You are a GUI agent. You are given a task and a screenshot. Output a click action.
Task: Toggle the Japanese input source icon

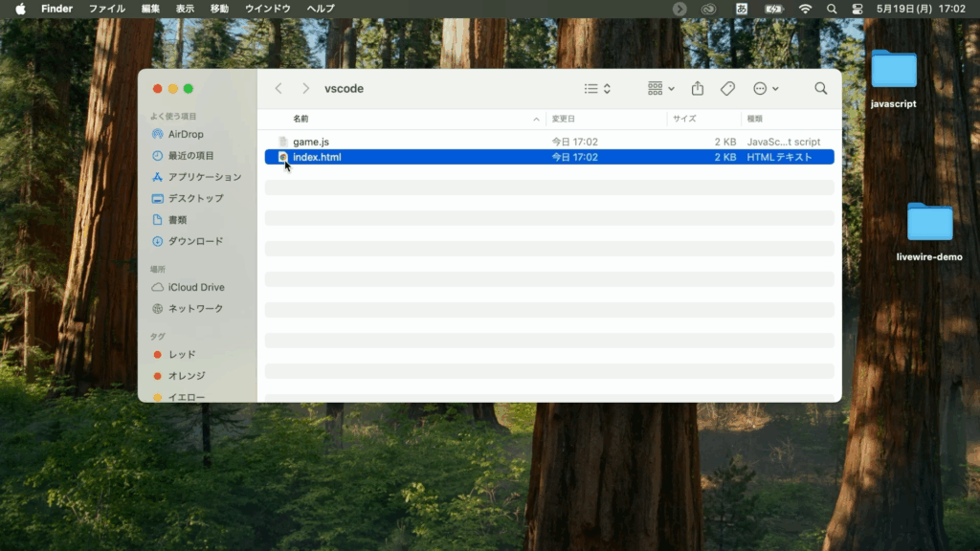pos(741,9)
